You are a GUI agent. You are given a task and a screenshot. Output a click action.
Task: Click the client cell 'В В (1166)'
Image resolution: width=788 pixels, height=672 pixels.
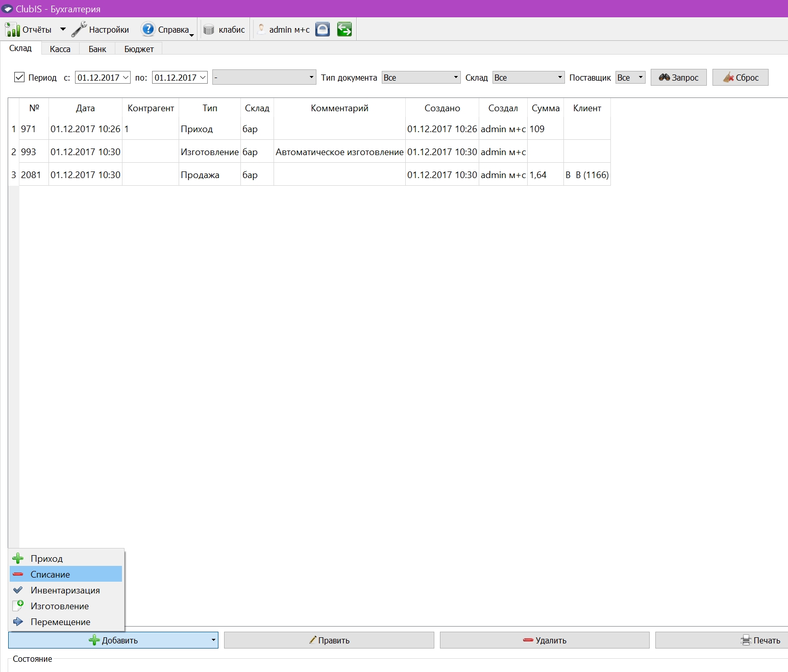point(587,175)
